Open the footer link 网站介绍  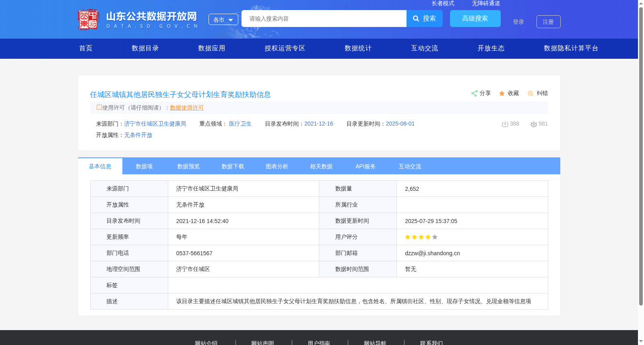tap(206, 343)
